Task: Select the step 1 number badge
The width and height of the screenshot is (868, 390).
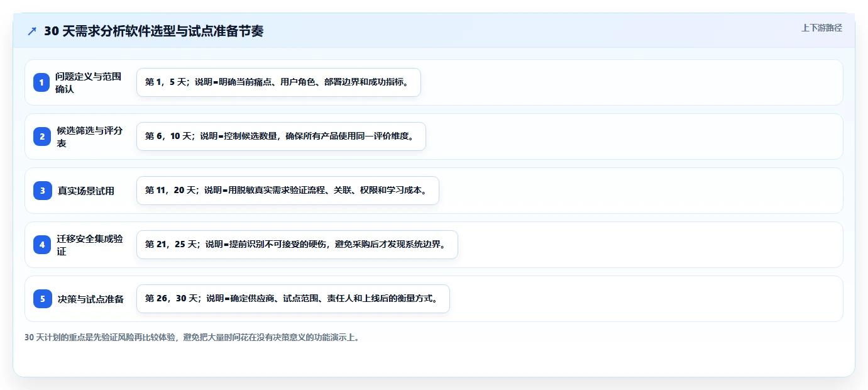Action: 42,82
